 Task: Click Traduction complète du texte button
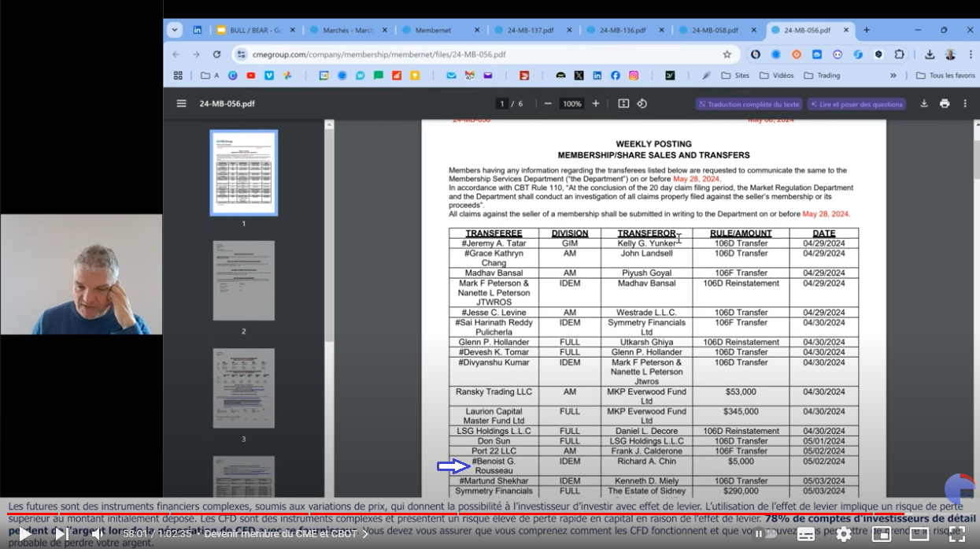(749, 104)
